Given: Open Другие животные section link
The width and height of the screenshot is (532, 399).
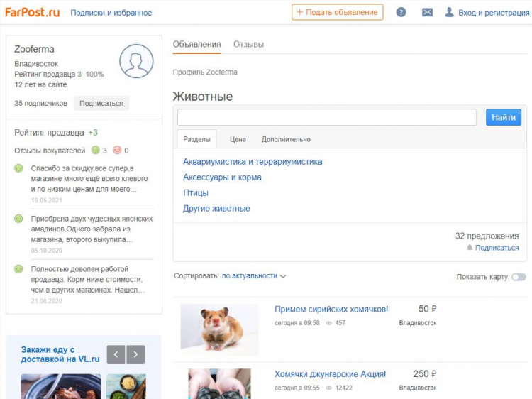Looking at the screenshot, I should 216,209.
